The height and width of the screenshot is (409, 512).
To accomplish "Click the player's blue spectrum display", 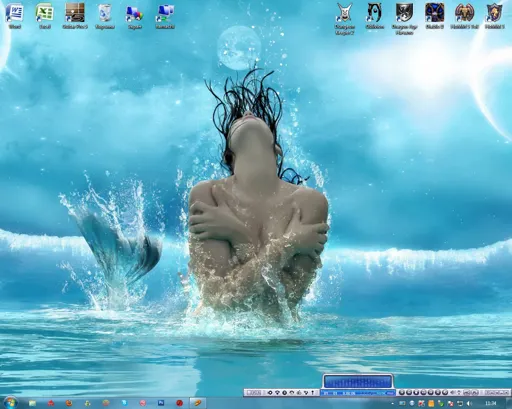I will click(x=358, y=382).
